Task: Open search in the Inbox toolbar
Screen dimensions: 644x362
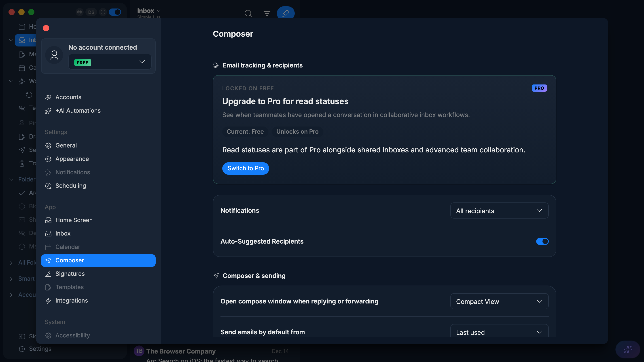Action: point(248,13)
